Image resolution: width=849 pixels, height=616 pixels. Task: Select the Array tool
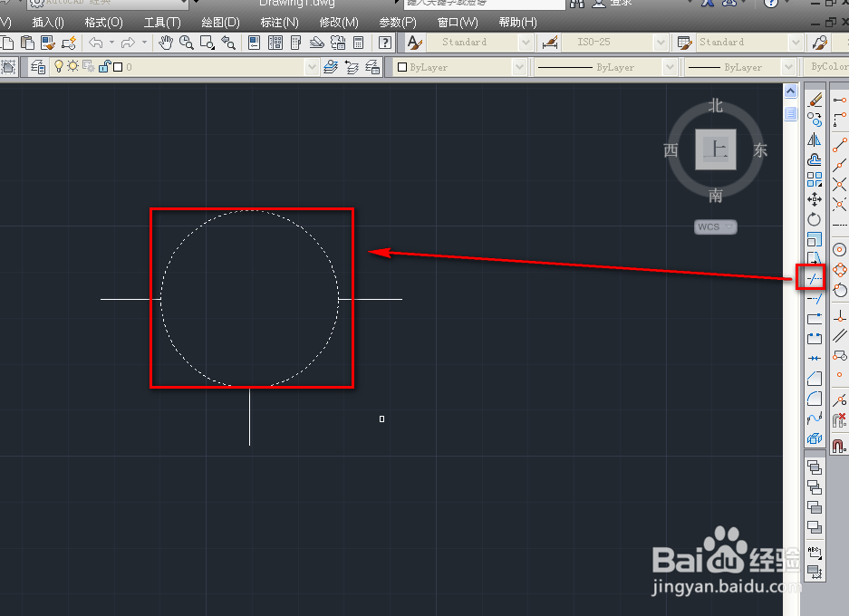pyautogui.click(x=815, y=179)
